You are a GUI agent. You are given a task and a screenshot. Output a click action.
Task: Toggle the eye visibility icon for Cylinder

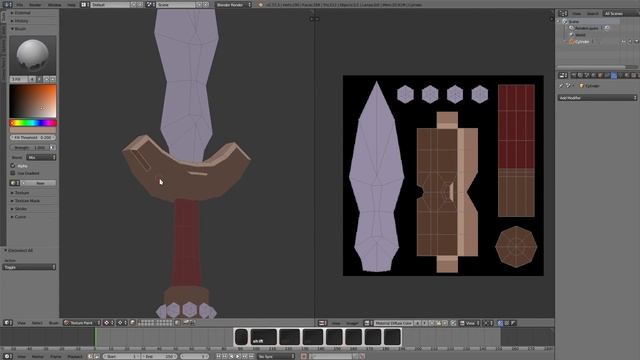(x=623, y=42)
